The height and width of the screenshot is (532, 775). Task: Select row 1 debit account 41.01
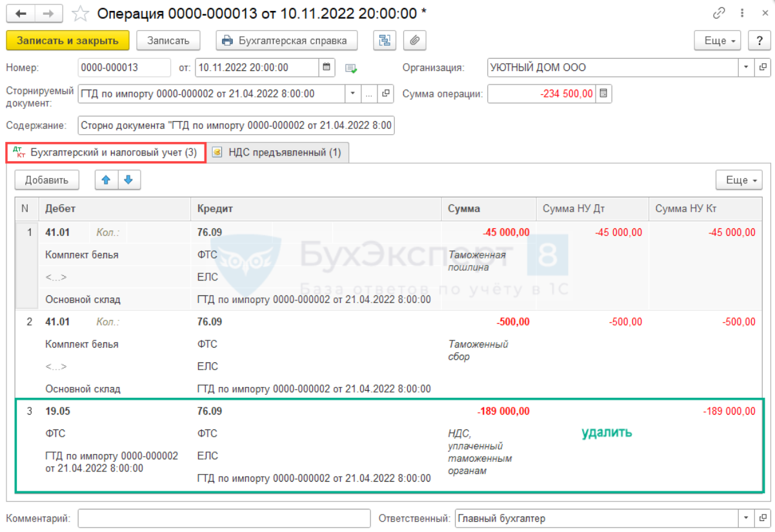(58, 232)
